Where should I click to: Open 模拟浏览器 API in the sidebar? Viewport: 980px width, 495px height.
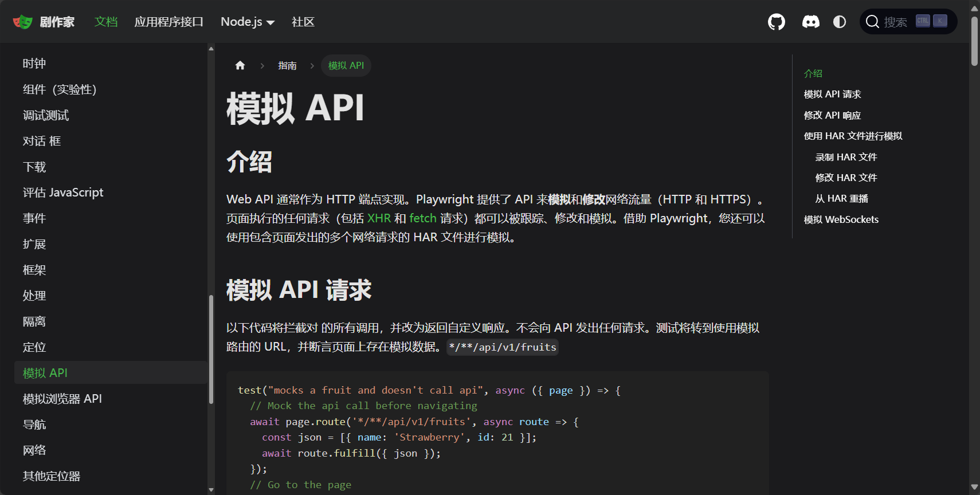coord(111,399)
